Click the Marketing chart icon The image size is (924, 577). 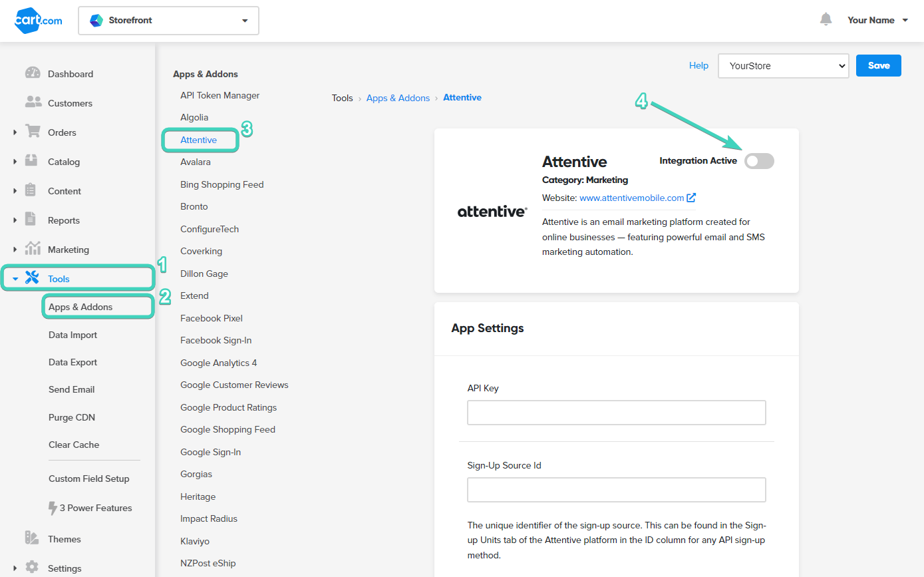click(x=33, y=248)
